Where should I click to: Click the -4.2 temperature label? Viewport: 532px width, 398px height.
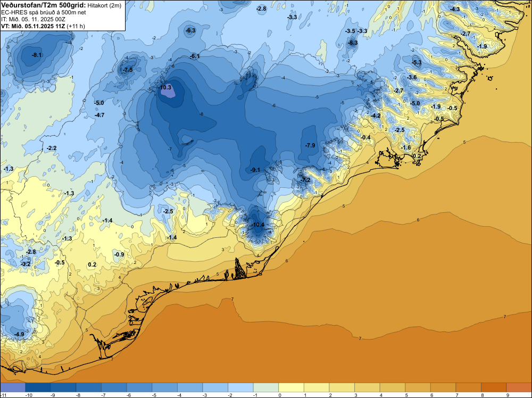(376, 115)
